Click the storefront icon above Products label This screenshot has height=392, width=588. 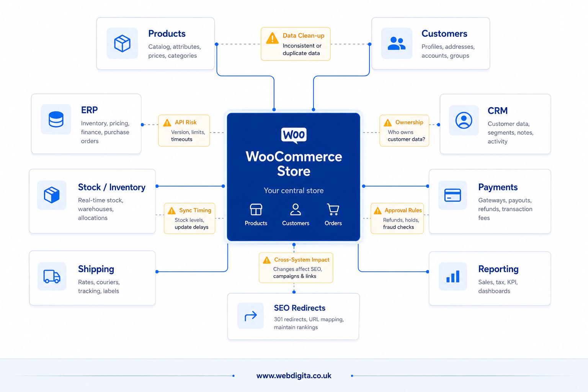[x=256, y=209]
